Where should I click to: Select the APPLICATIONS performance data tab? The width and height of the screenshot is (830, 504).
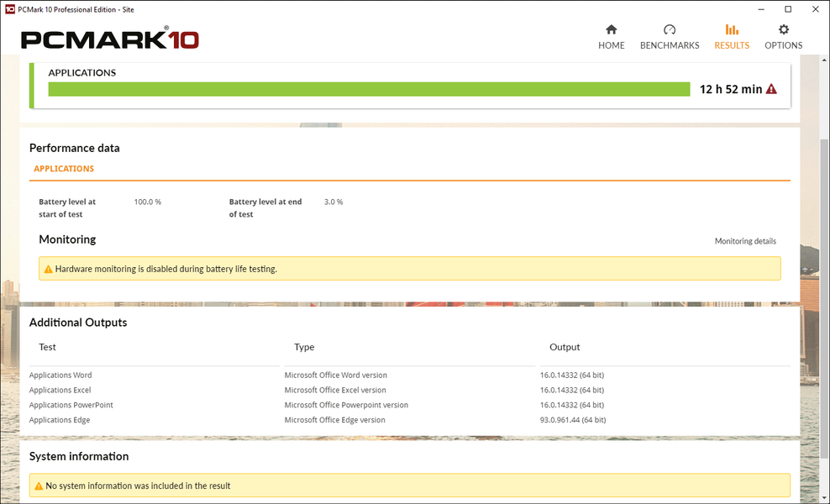click(x=64, y=168)
